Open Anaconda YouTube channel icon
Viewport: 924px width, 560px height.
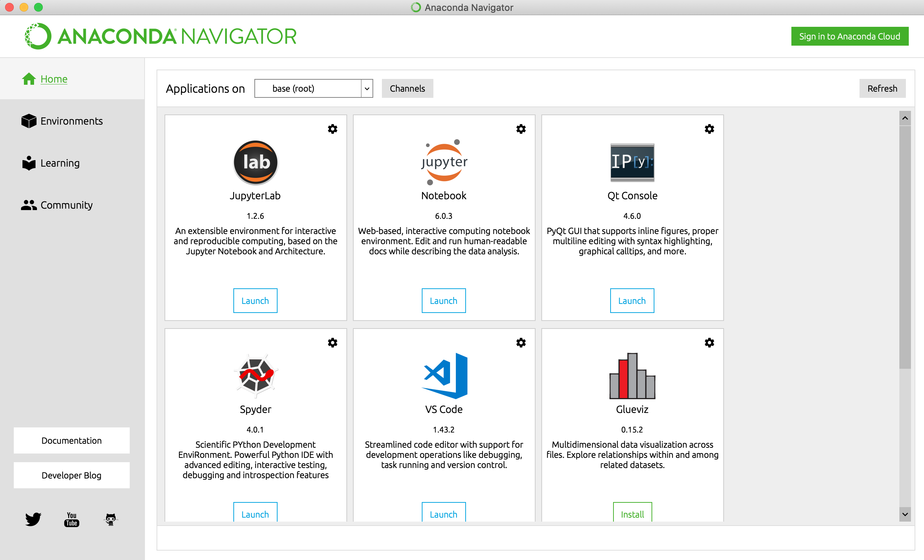pos(72,519)
